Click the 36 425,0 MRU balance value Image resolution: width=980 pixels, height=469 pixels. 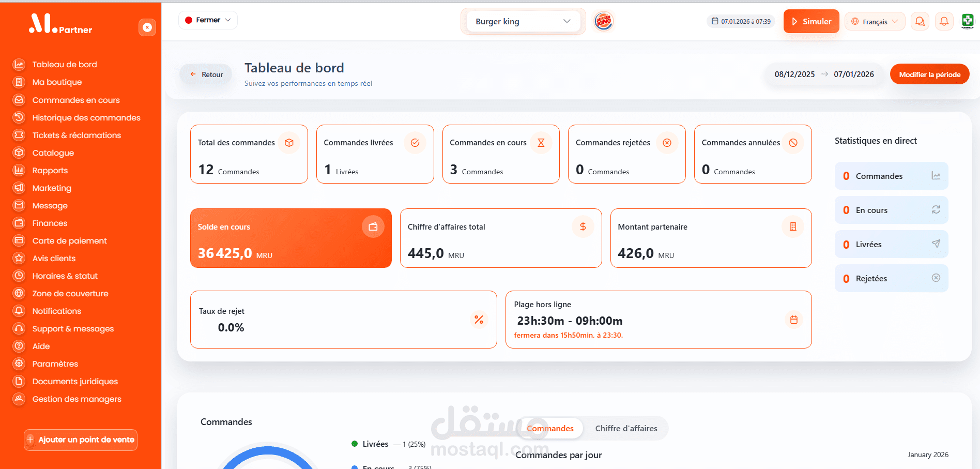click(235, 253)
